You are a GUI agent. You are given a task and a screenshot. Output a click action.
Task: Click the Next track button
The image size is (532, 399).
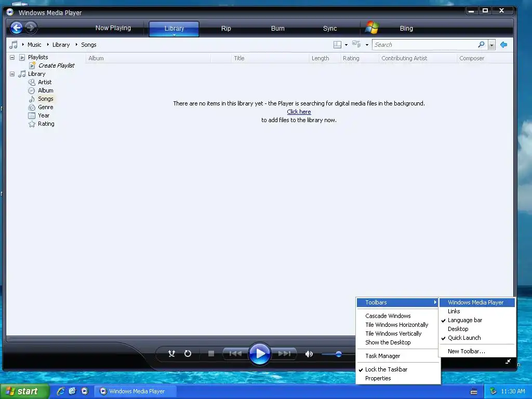(x=284, y=354)
